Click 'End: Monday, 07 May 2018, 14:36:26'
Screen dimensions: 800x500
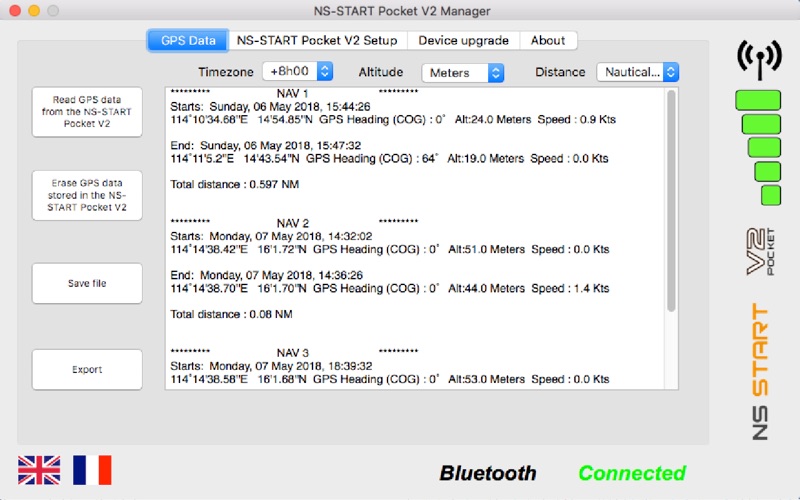click(267, 275)
